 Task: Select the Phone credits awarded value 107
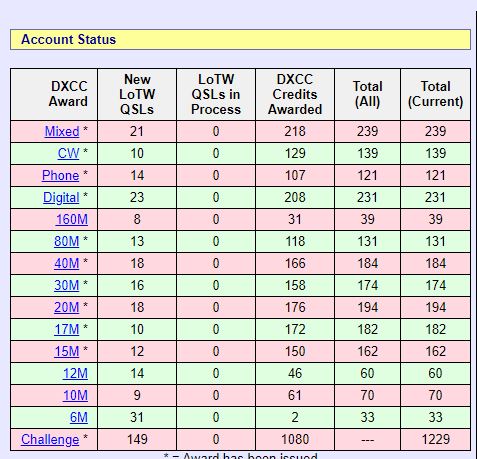(295, 175)
